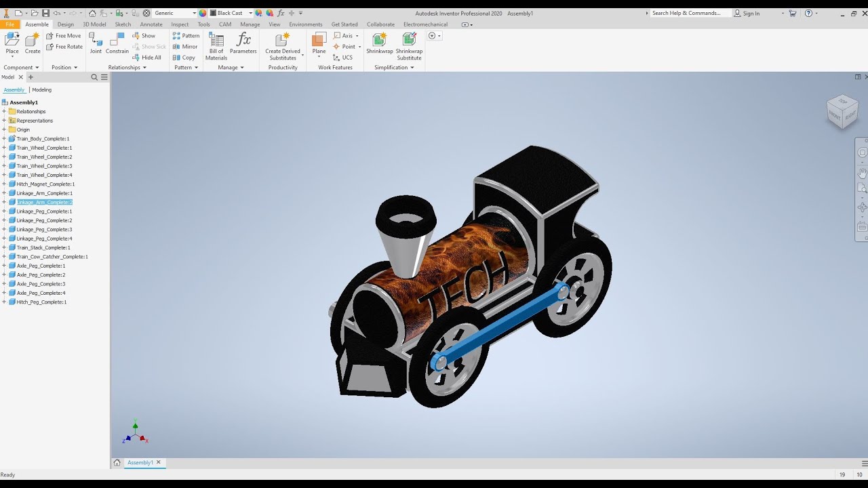This screenshot has width=868, height=488.
Task: Click the Open file icon
Action: [35, 13]
